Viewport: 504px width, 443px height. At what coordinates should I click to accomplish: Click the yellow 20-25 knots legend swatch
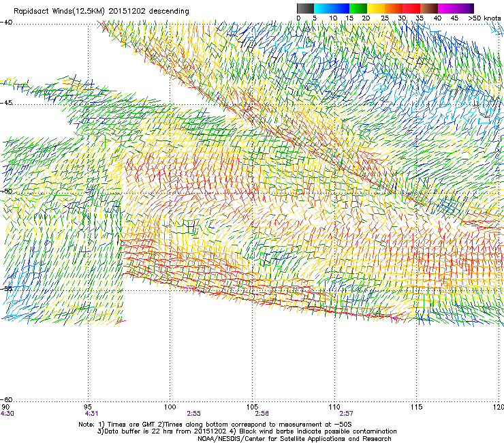point(376,8)
